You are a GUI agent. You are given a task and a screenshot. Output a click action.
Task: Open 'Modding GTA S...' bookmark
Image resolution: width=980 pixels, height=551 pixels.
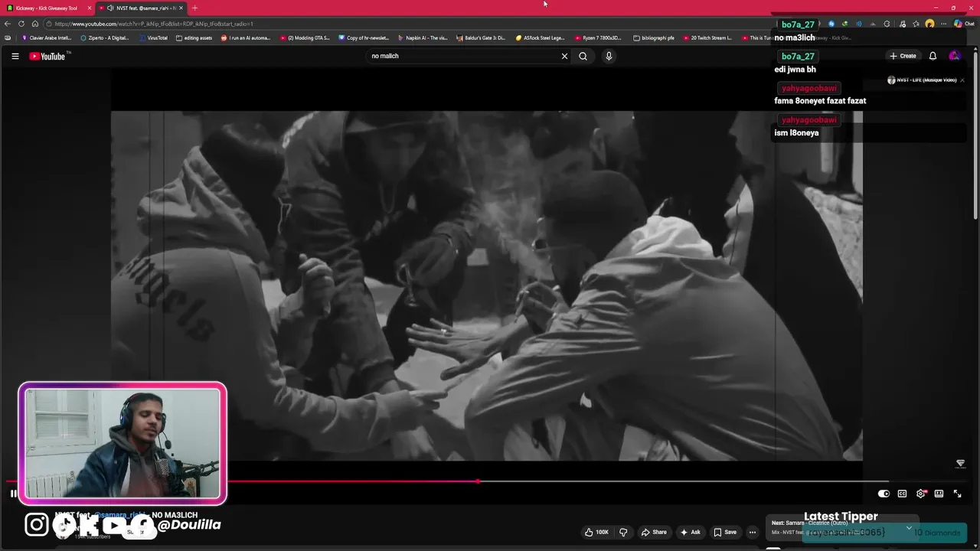pyautogui.click(x=305, y=37)
